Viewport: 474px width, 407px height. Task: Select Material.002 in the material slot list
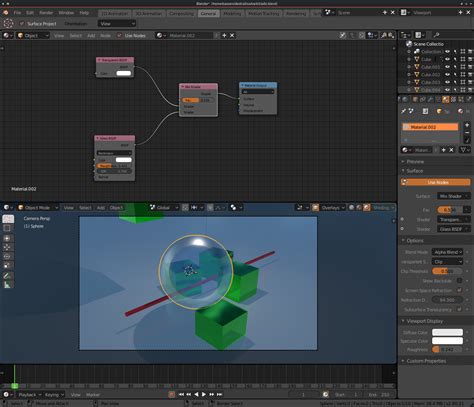[430, 127]
